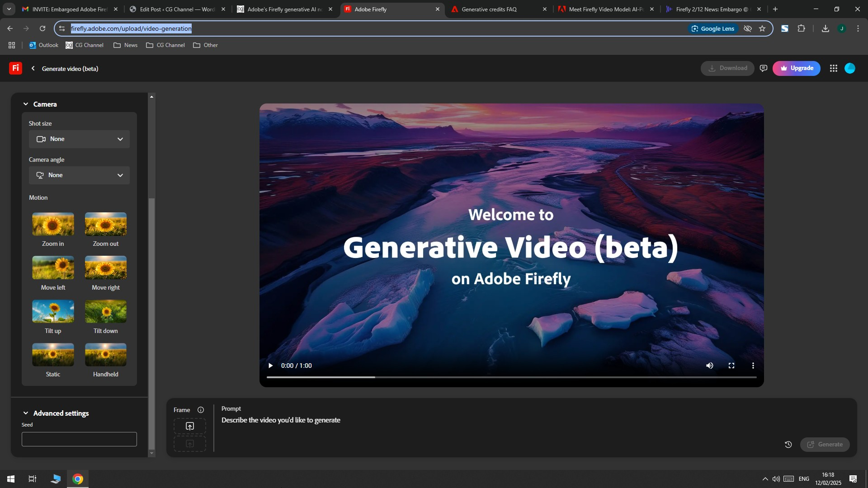Open the Adobe apps grid menu
The image size is (868, 488).
(x=834, y=68)
